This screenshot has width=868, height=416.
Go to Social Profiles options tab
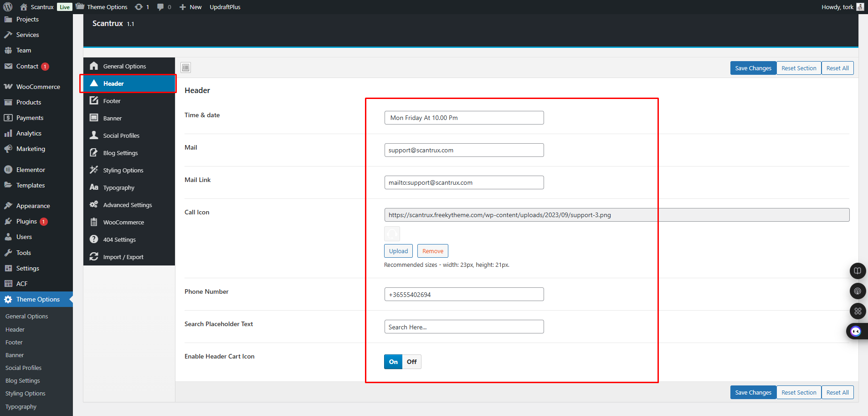[121, 135]
